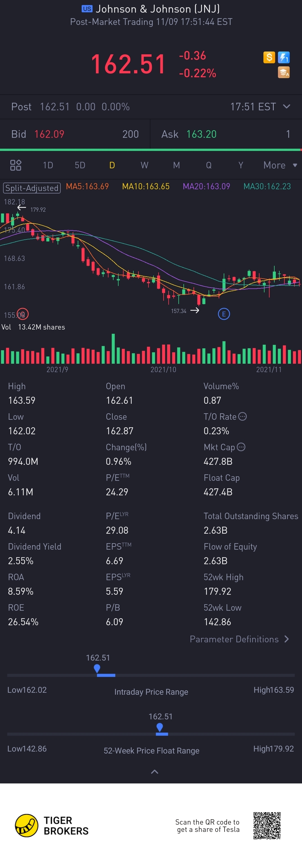This screenshot has width=302, height=868.
Task: Tap the red circle marker on chart
Action: 23,314
